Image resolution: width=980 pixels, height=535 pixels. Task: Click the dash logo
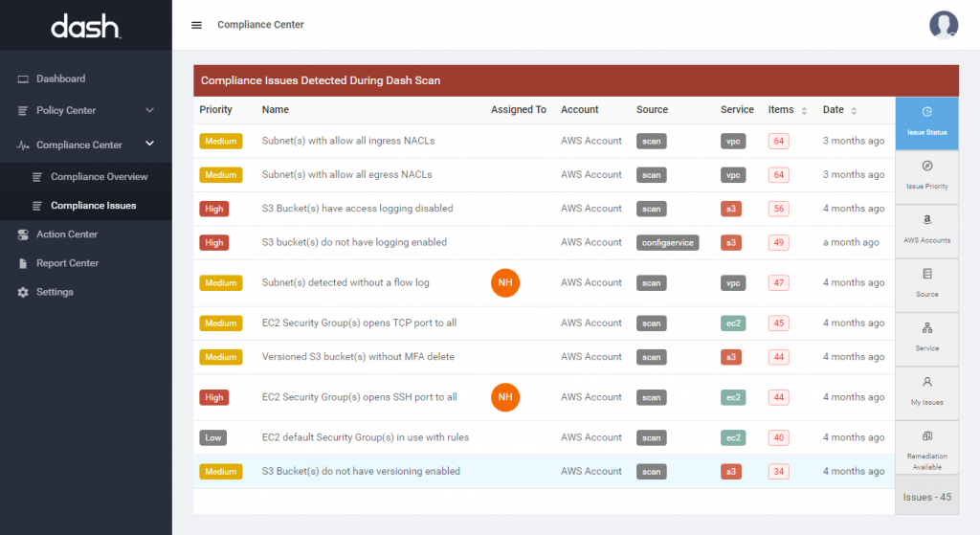(x=85, y=27)
